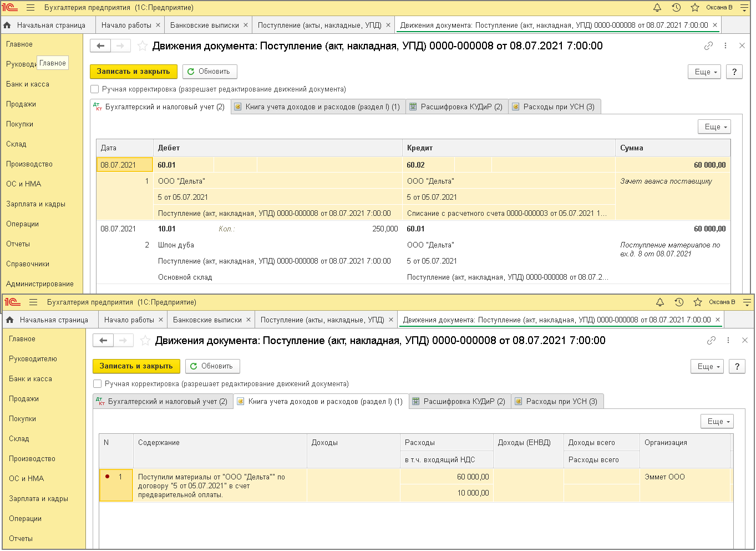Open vertical dots menu in top window
The image size is (756, 551).
pyautogui.click(x=725, y=46)
